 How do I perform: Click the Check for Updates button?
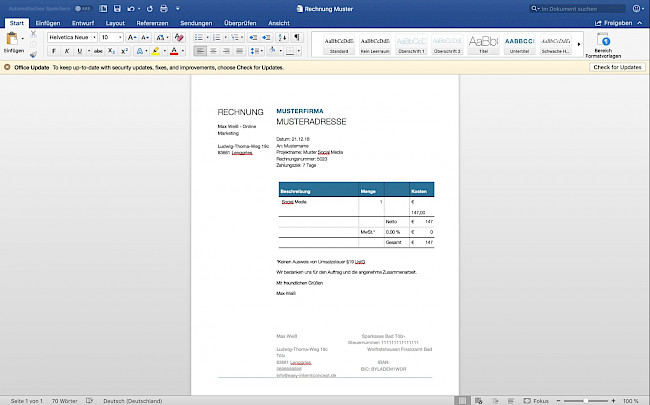[x=617, y=67]
